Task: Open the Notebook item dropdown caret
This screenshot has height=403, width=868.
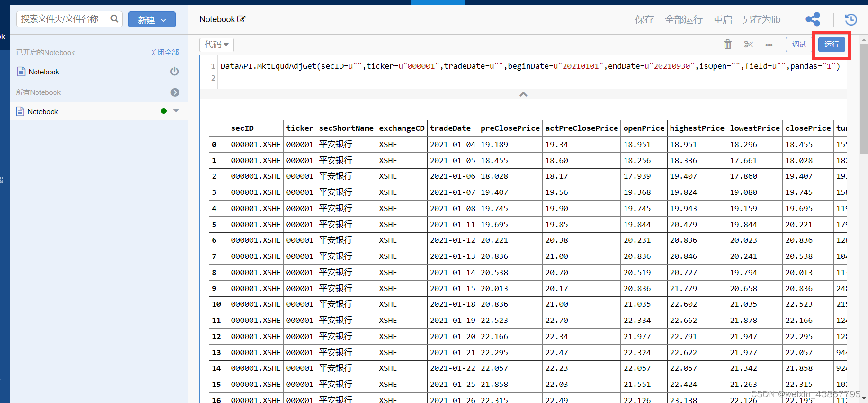Action: point(176,111)
